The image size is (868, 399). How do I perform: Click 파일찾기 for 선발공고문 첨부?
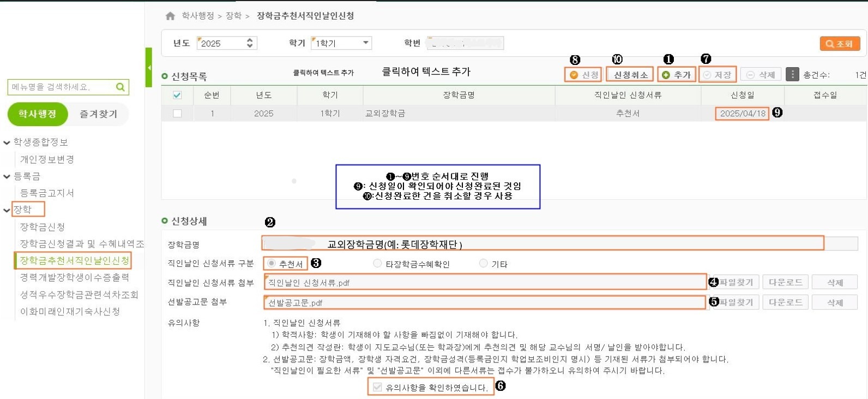tap(736, 302)
